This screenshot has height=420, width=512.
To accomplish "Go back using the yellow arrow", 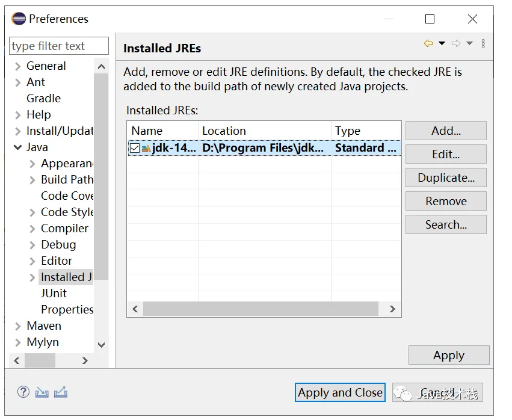I will [x=428, y=43].
